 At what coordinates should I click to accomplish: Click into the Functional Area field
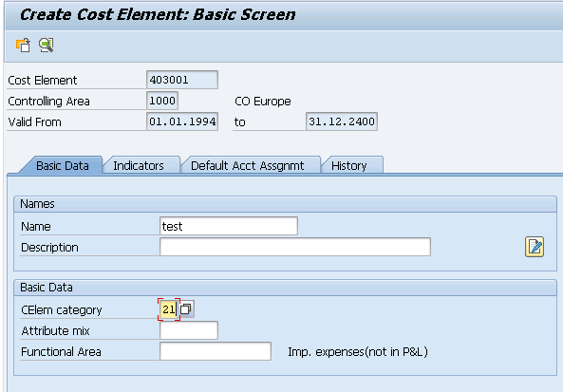[216, 351]
